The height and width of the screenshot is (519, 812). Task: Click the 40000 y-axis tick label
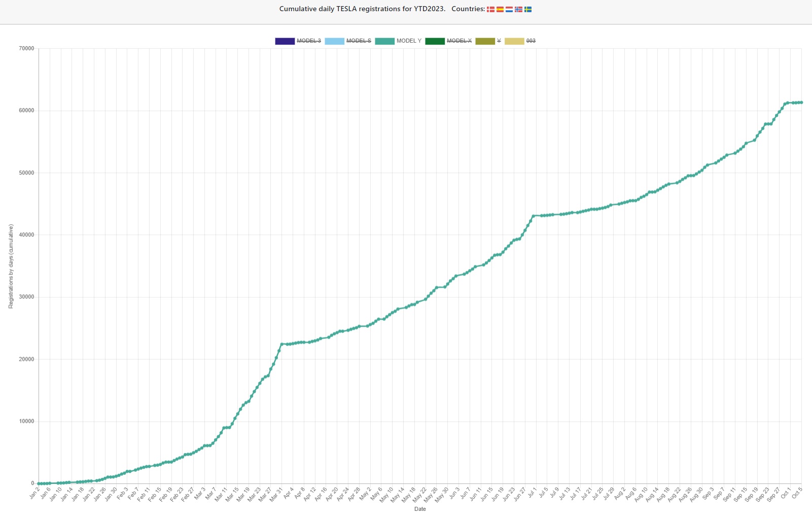click(26, 235)
